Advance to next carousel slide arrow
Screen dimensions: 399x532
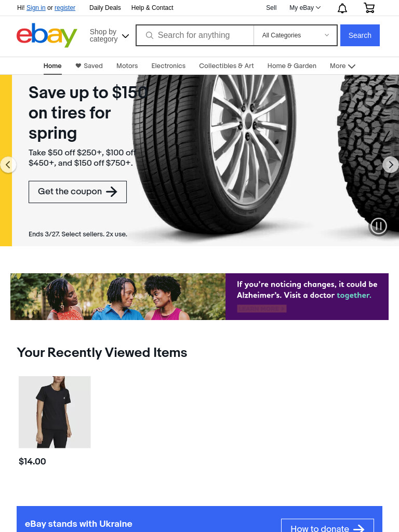tap(391, 165)
